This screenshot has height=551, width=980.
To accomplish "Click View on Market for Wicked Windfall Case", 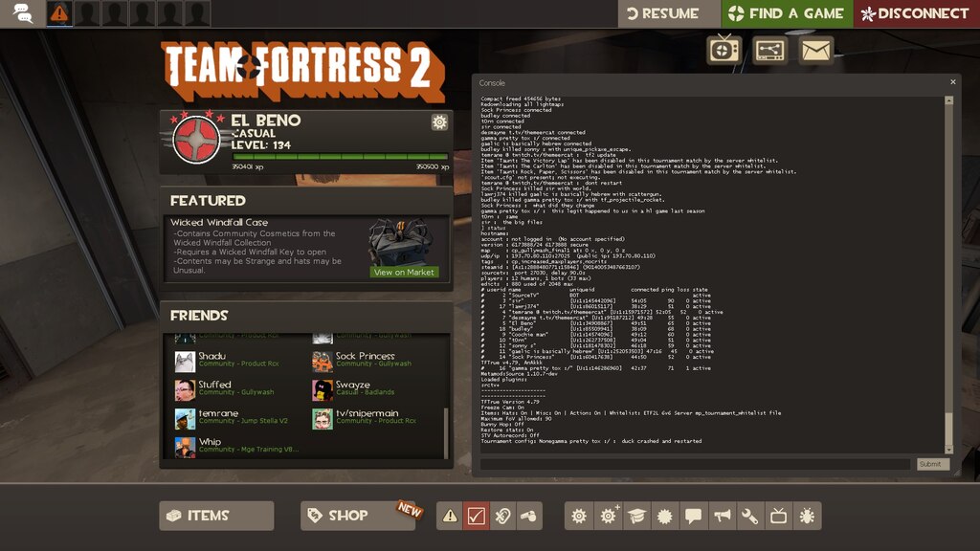I will tap(404, 273).
